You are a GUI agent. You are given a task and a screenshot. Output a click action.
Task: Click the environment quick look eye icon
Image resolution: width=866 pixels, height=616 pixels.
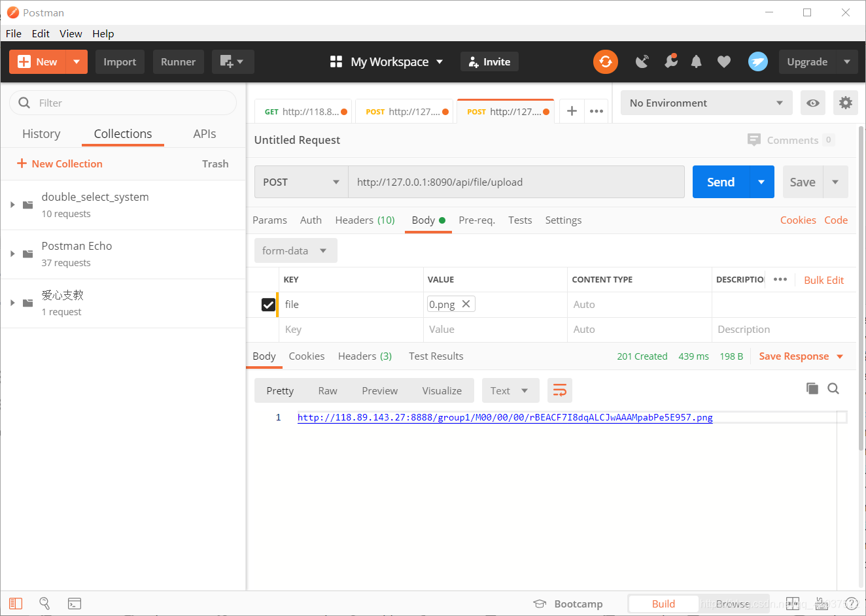click(813, 103)
